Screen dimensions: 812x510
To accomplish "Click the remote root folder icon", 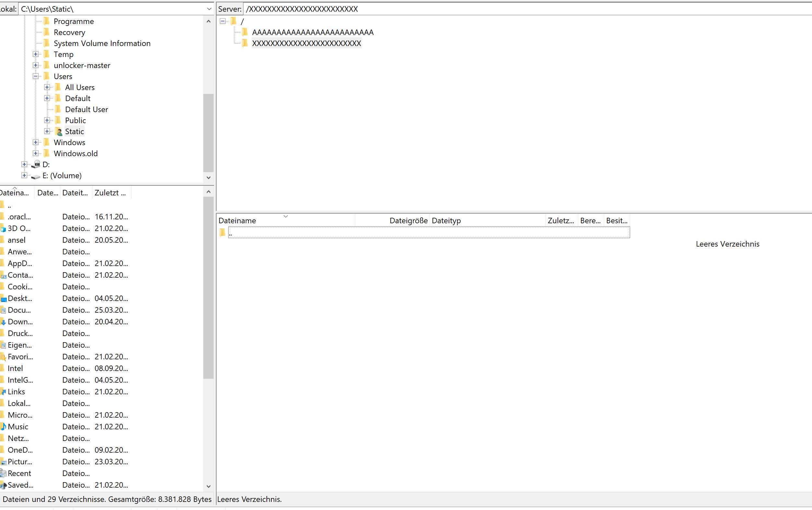I will coord(234,21).
